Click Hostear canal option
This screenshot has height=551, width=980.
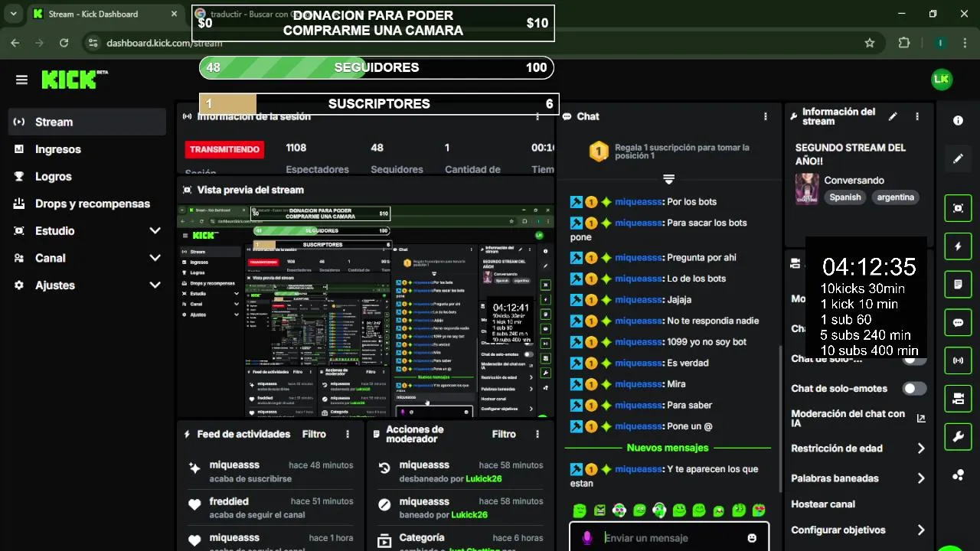[x=823, y=504]
